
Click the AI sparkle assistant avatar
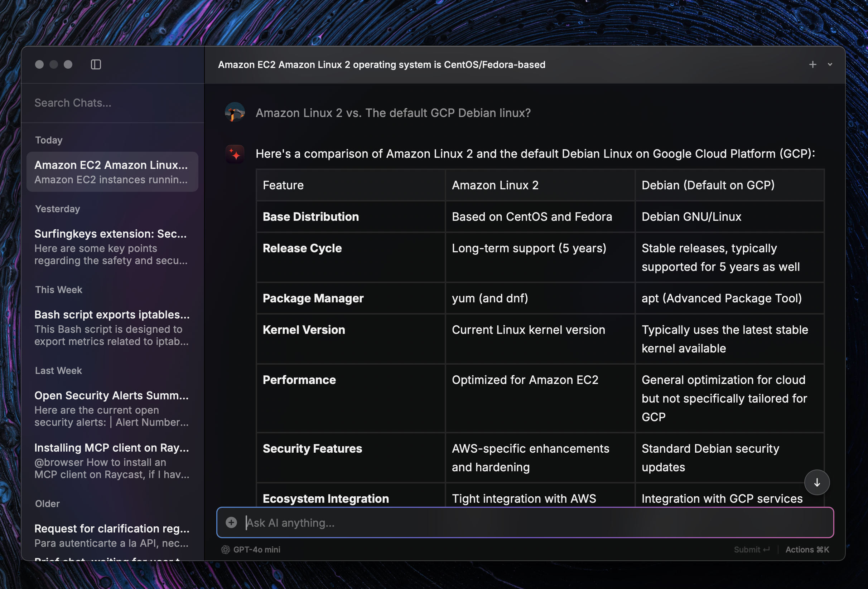point(235,154)
